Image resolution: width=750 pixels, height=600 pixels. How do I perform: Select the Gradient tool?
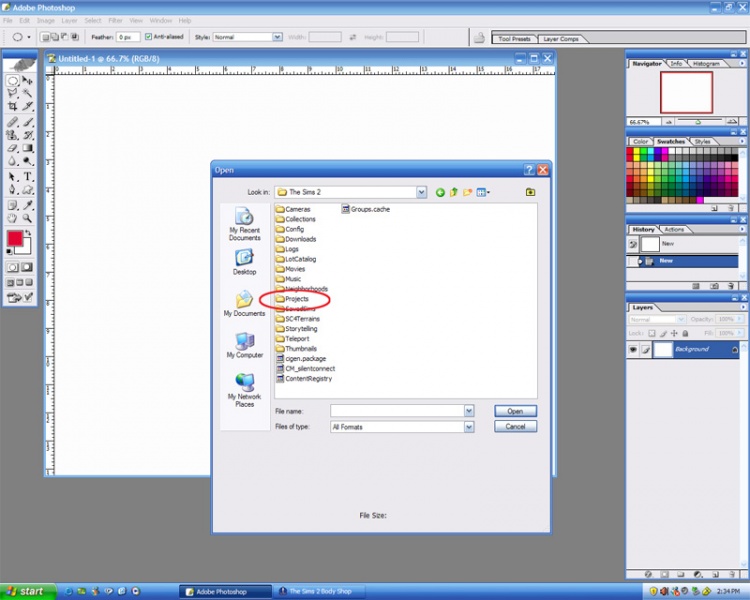[27, 148]
